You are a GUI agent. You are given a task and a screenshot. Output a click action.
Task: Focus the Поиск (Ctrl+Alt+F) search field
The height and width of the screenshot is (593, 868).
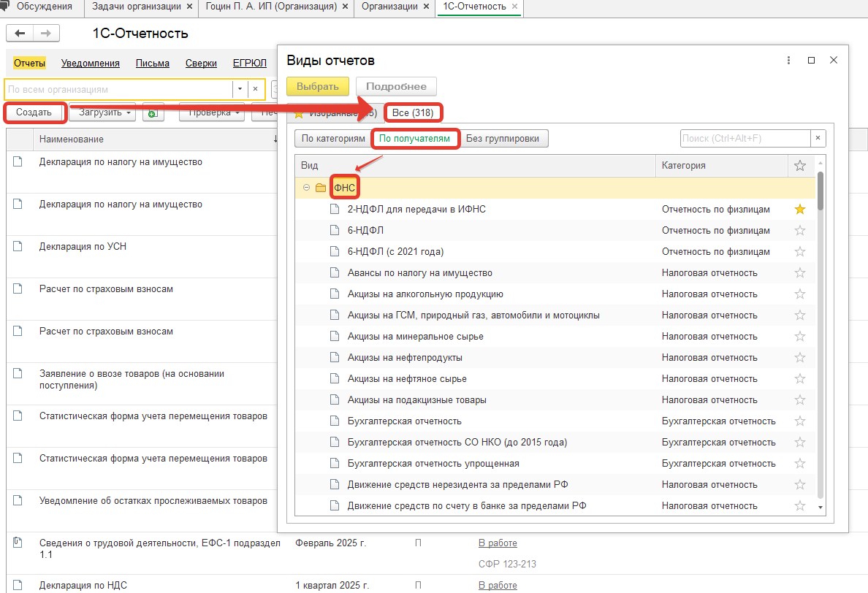tap(743, 139)
